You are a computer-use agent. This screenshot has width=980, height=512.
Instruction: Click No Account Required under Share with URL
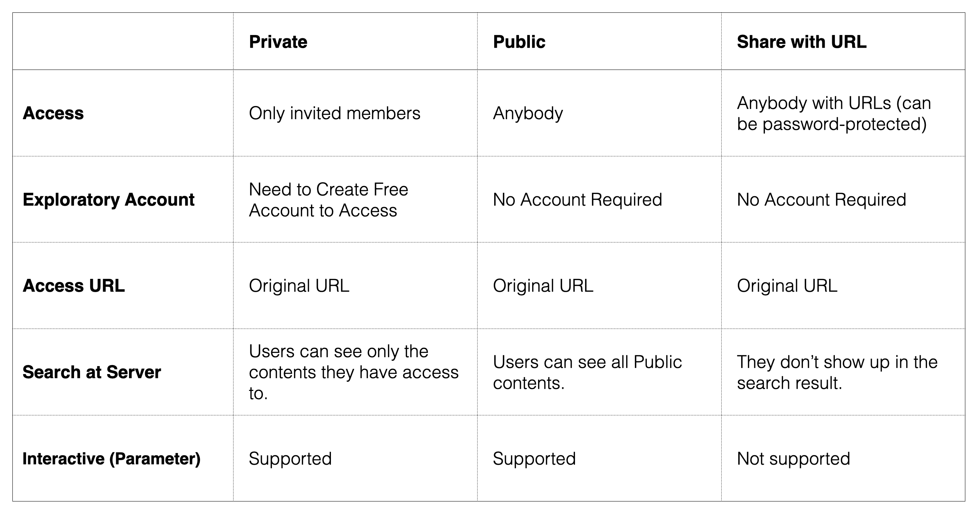(821, 200)
